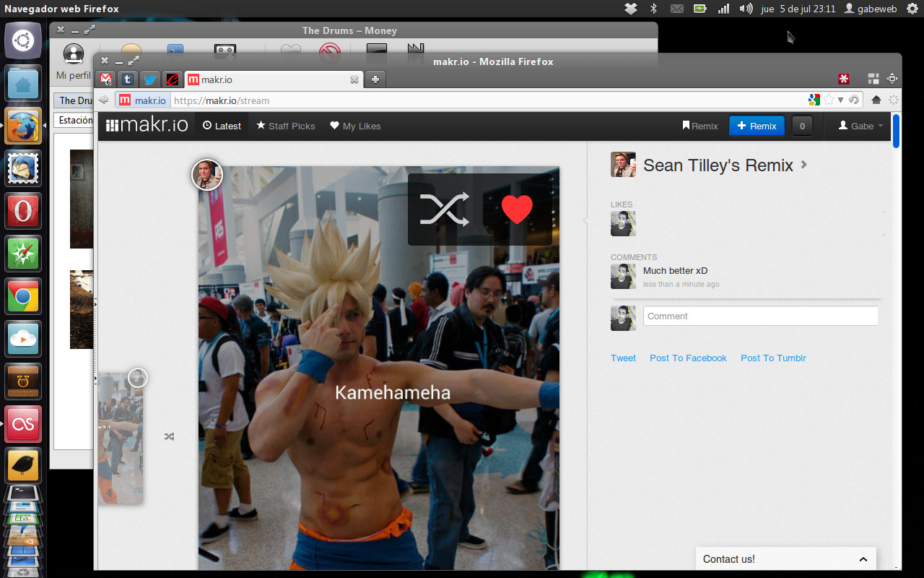Toggle the red heart like on the image
The image size is (924, 578).
517,210
